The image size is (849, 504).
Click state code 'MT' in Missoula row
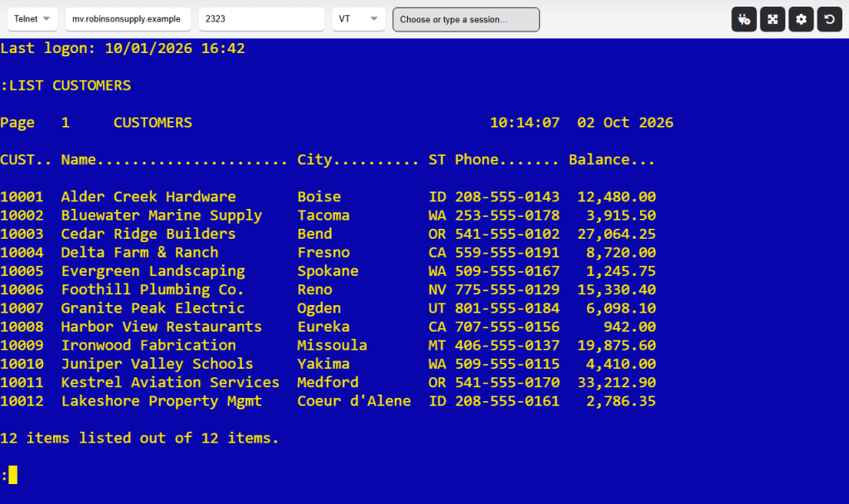pos(438,346)
